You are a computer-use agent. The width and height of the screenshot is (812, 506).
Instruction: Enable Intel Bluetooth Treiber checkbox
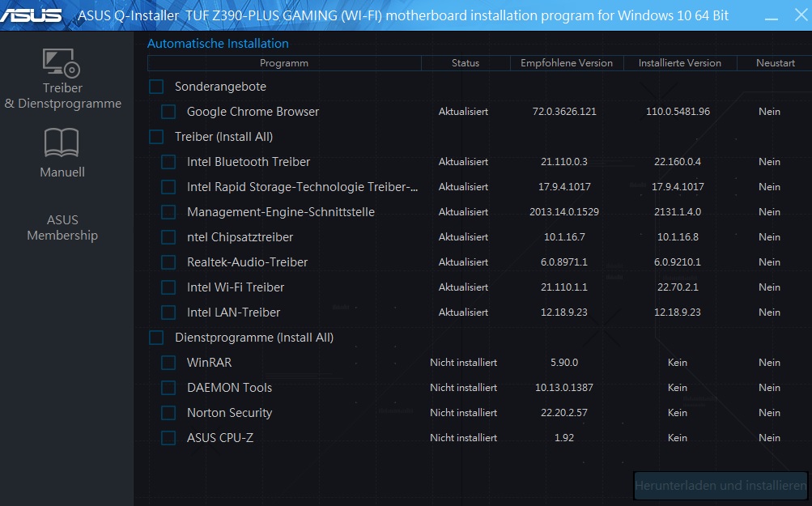pos(168,162)
